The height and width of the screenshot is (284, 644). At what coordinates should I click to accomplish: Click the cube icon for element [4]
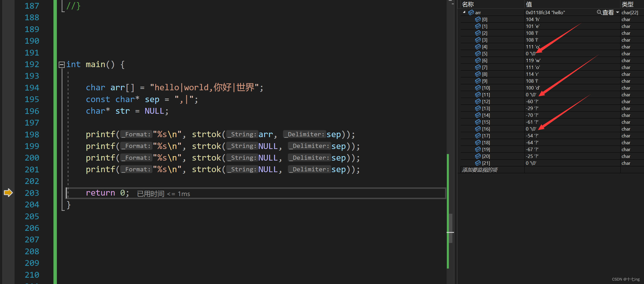(x=478, y=47)
